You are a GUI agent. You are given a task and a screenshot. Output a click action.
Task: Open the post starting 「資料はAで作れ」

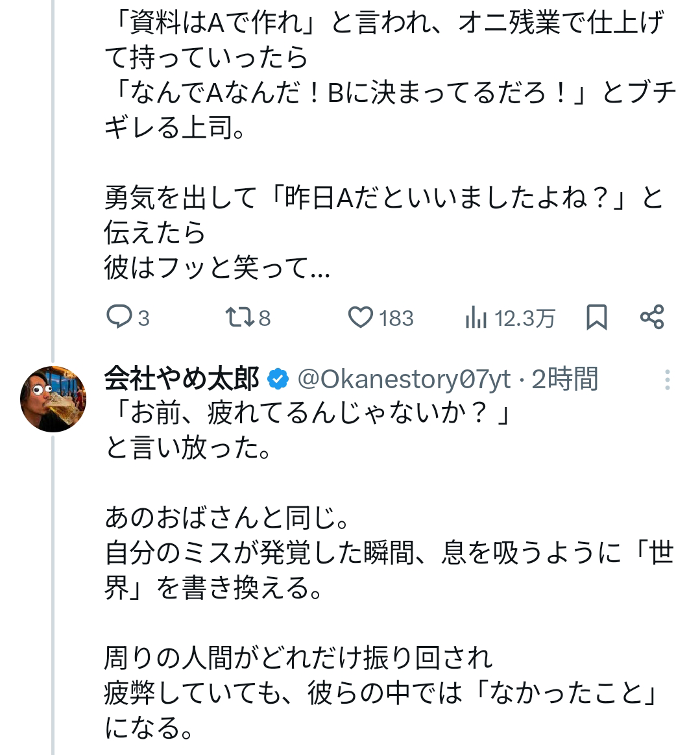(x=383, y=26)
